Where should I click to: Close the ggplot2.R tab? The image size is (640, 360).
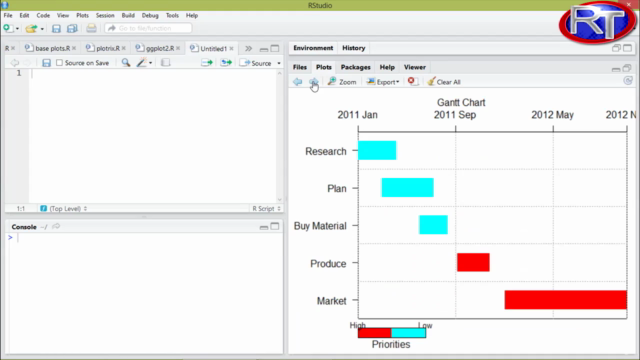pyautogui.click(x=178, y=48)
